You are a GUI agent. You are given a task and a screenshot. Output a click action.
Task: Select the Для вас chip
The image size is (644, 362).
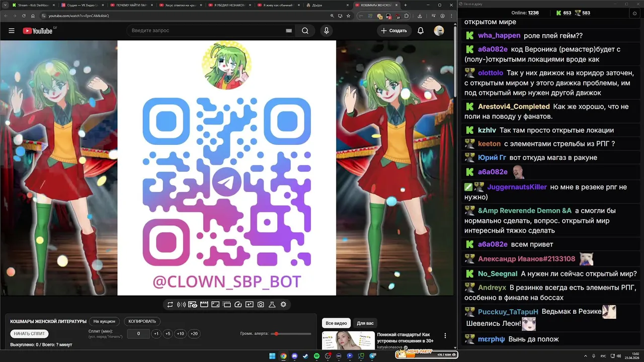click(x=365, y=323)
